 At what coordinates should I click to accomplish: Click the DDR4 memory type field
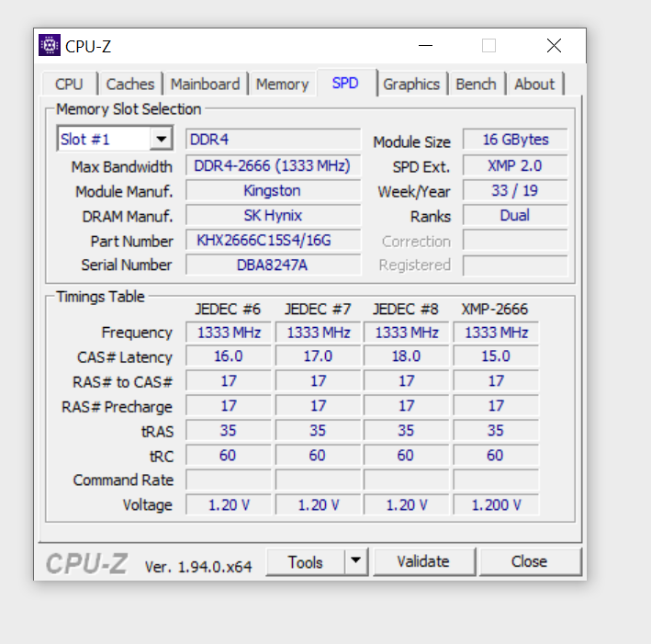[274, 140]
